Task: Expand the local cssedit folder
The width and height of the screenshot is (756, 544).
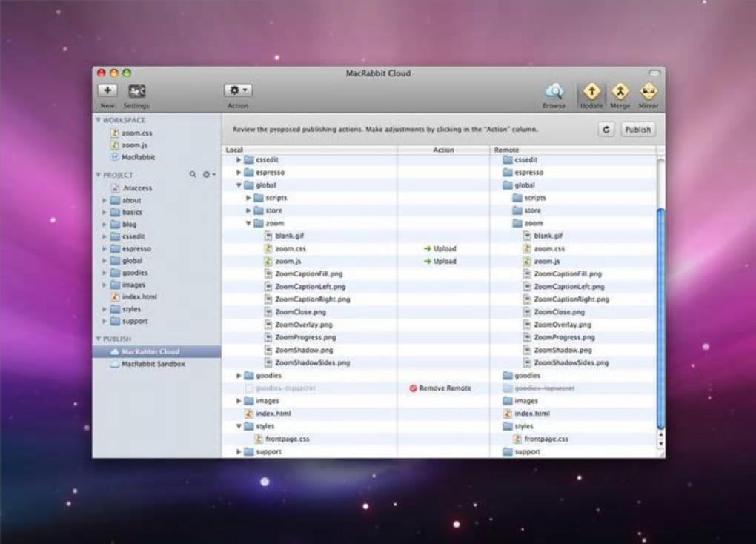Action: click(239, 159)
